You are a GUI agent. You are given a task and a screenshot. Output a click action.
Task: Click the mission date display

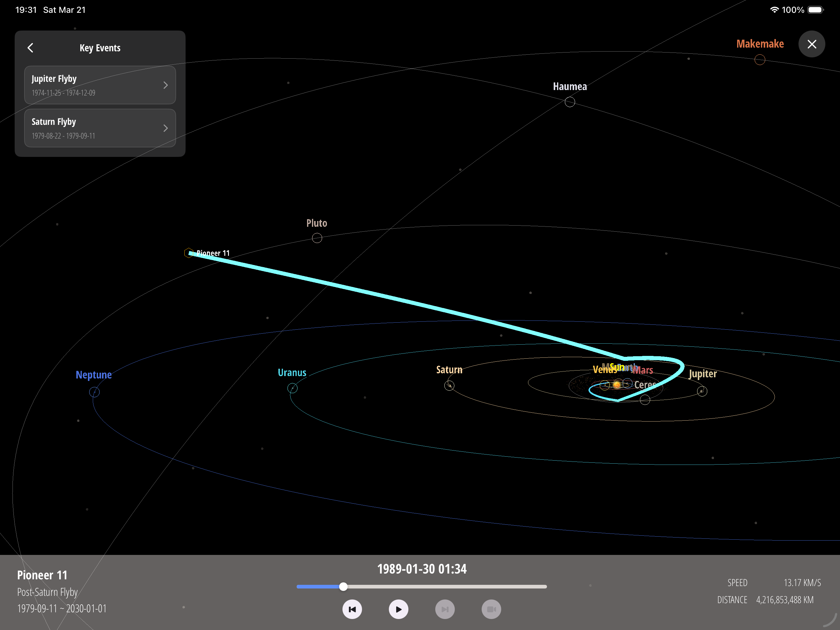coord(422,569)
